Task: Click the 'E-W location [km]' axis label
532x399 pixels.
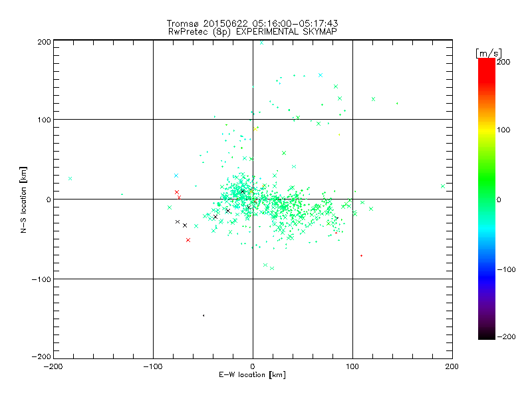Action: point(252,375)
